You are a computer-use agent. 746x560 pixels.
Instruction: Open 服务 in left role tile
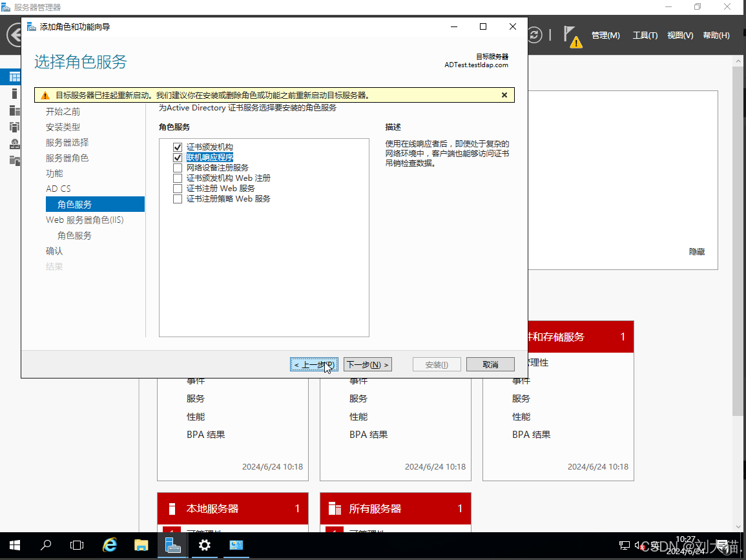click(196, 399)
